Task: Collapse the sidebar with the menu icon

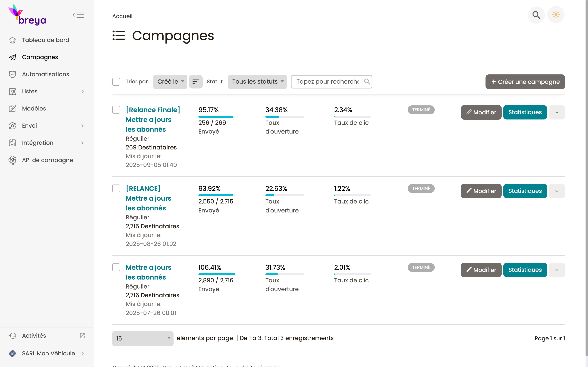Action: point(78,15)
